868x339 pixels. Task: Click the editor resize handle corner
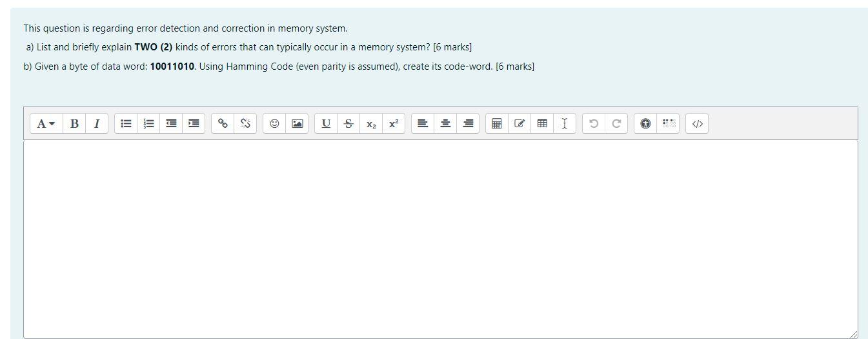854,334
